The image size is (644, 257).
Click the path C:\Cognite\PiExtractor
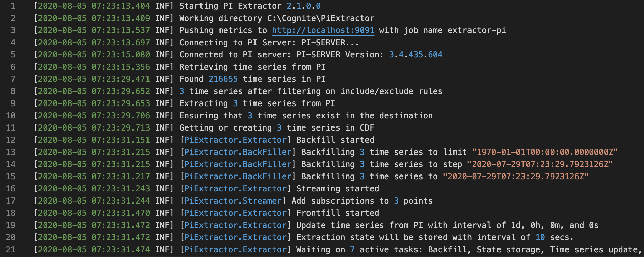[x=321, y=18]
